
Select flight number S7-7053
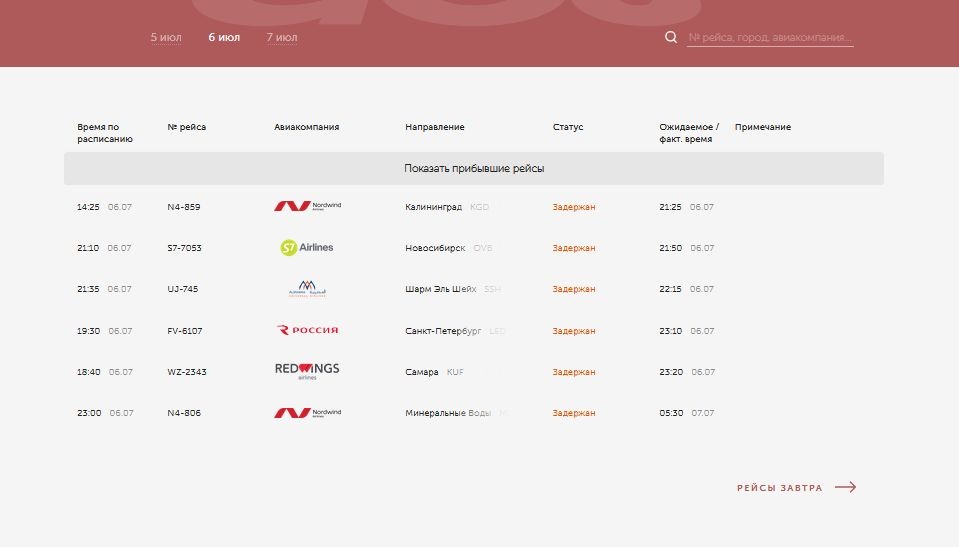coord(184,248)
